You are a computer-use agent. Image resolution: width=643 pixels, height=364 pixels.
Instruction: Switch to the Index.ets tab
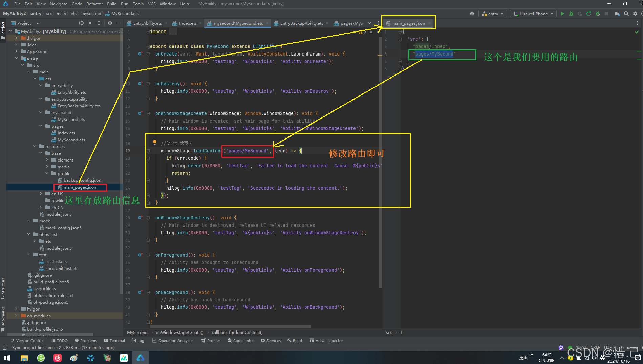pyautogui.click(x=187, y=23)
